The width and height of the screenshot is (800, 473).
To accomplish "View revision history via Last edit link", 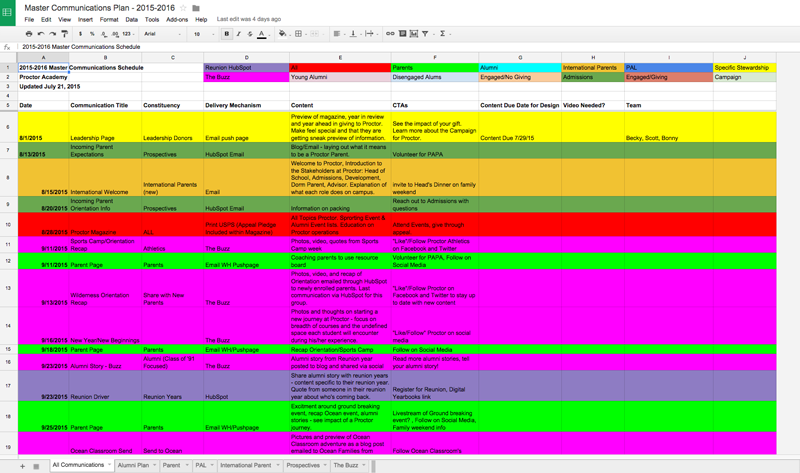I will [249, 19].
